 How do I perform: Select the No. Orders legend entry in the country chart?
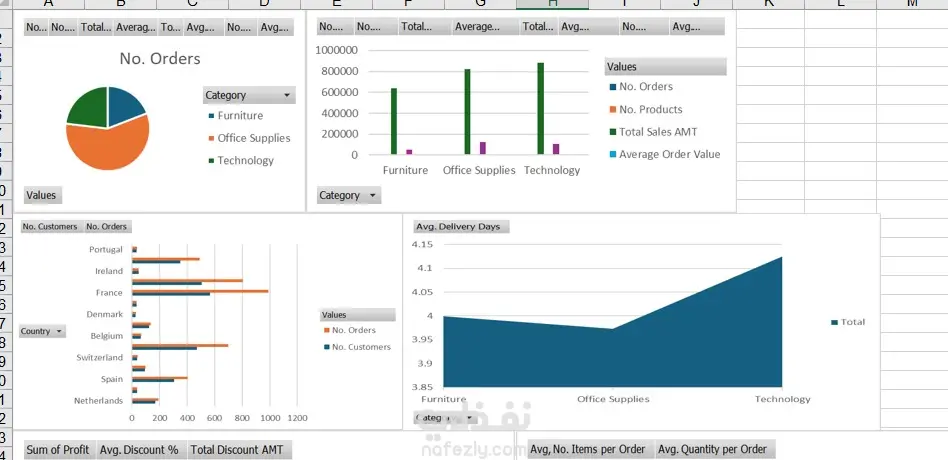(x=350, y=330)
